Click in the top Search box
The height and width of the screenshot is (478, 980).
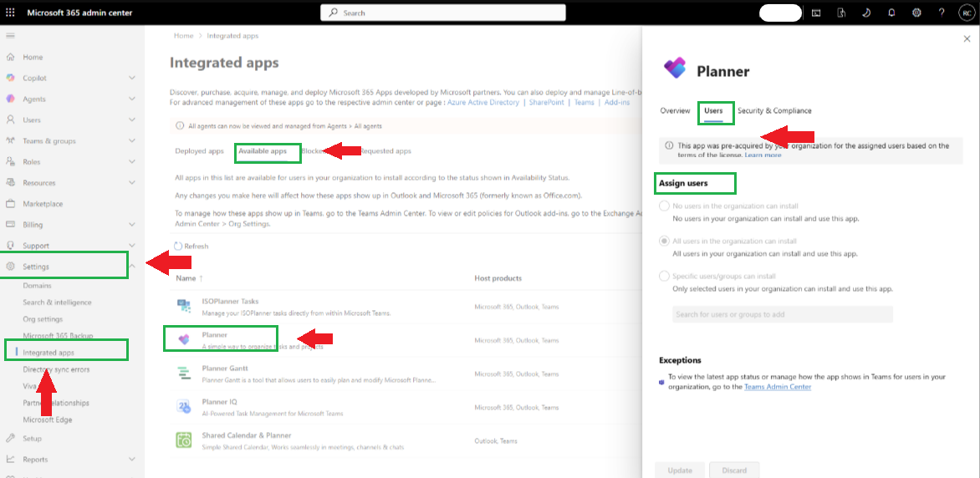tap(443, 13)
